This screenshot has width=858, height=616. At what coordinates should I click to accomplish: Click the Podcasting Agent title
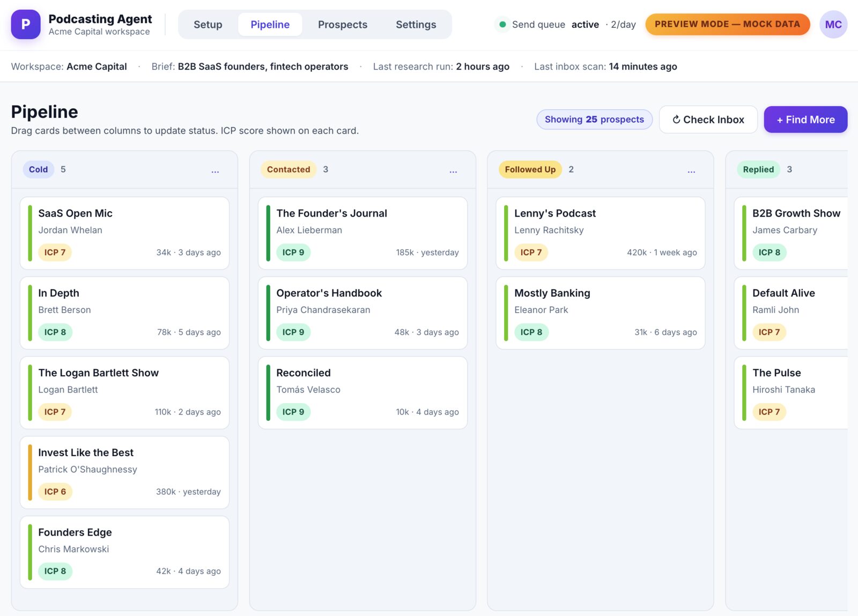[100, 19]
